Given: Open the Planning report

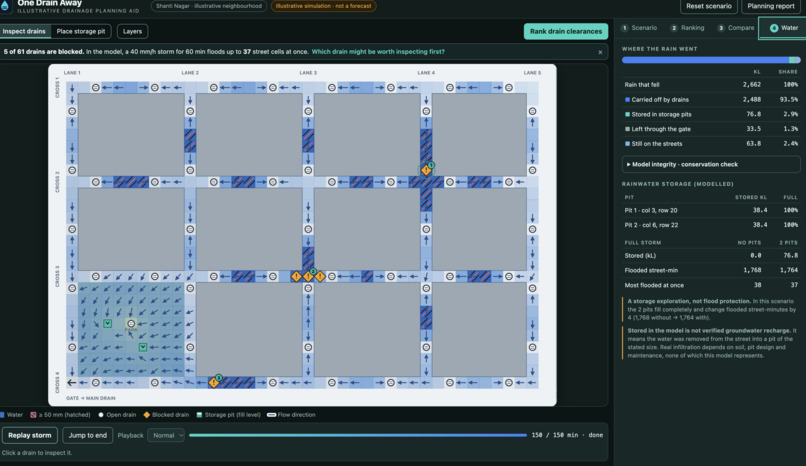Looking at the screenshot, I should click(x=771, y=6).
